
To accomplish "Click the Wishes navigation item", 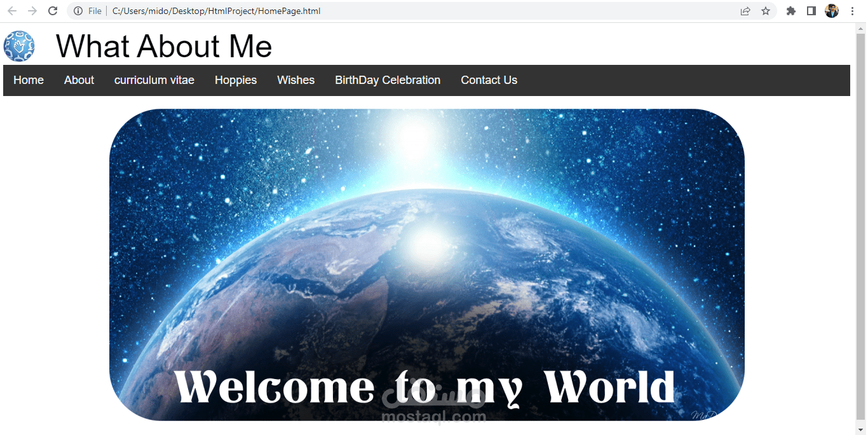I will pyautogui.click(x=295, y=80).
